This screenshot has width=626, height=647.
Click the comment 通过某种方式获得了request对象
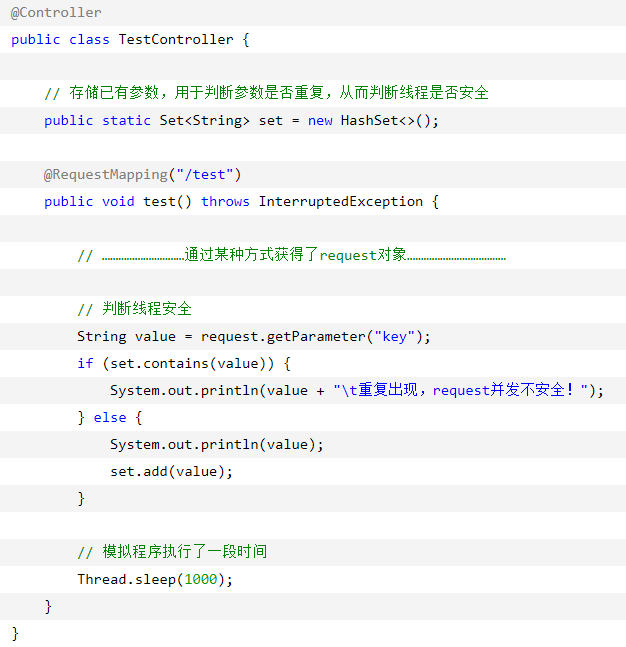pos(292,255)
